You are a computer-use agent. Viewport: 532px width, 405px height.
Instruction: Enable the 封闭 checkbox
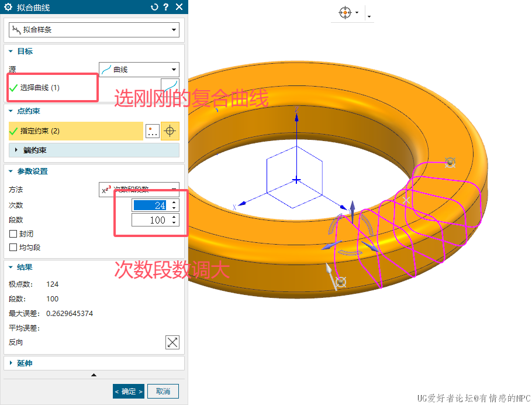[x=13, y=234]
